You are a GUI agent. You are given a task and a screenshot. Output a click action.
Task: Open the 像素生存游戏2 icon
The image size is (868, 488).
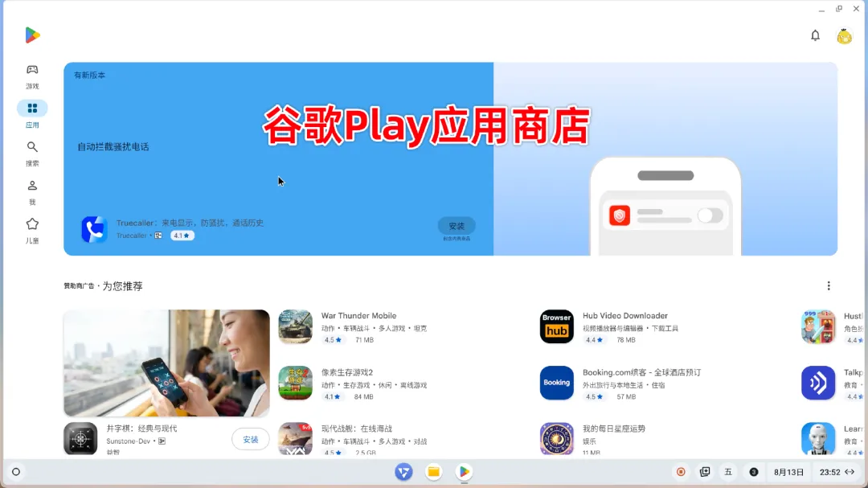[x=295, y=383]
